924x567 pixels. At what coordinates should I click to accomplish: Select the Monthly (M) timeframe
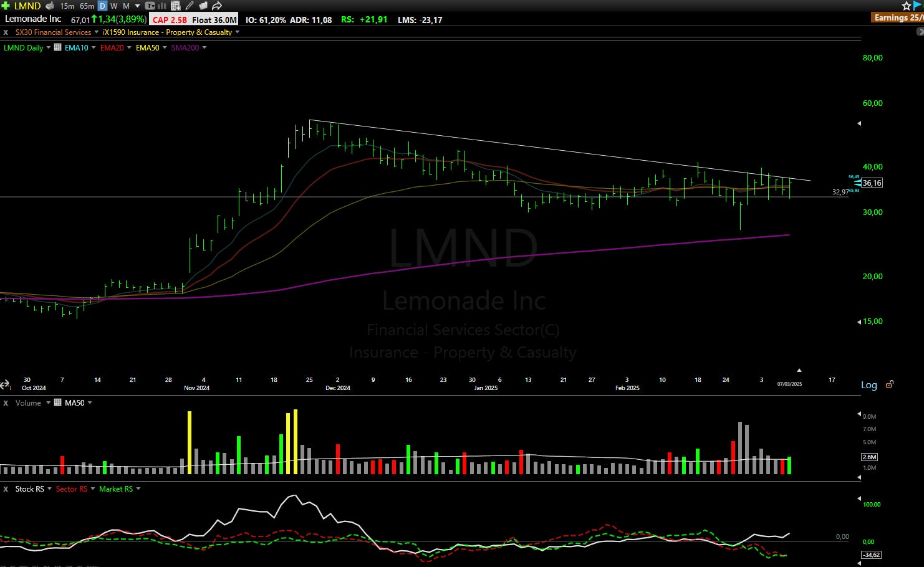[126, 6]
